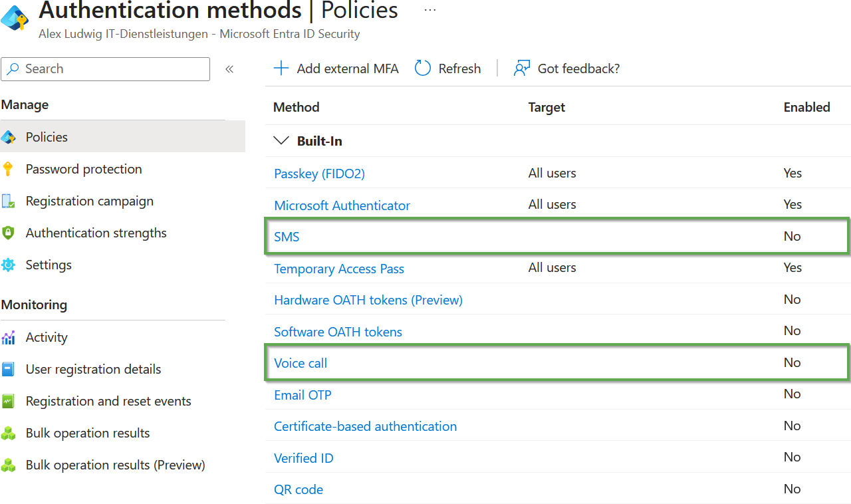The width and height of the screenshot is (851, 504).
Task: Open Certificate-based authentication link
Action: (365, 426)
